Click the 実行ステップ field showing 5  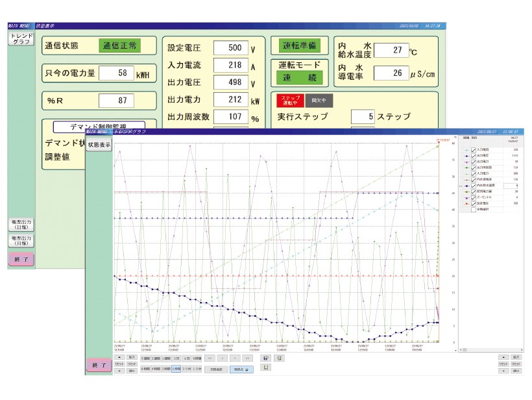[x=363, y=116]
